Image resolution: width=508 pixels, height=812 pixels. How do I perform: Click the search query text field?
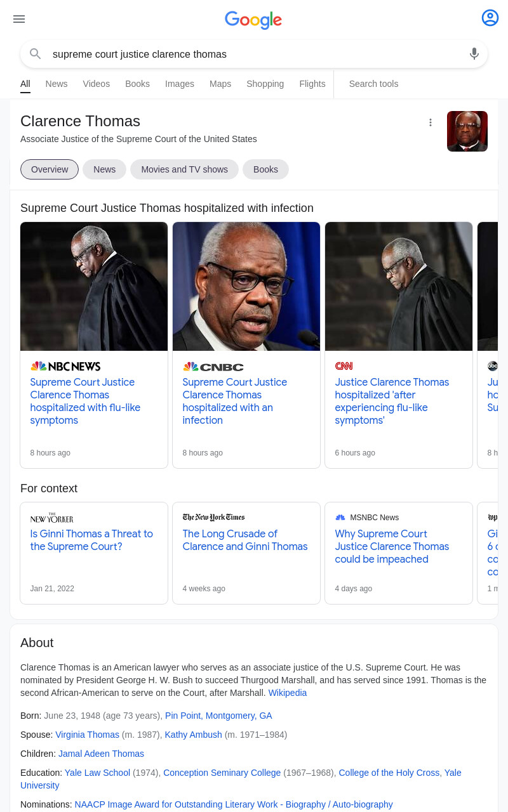coord(254,55)
